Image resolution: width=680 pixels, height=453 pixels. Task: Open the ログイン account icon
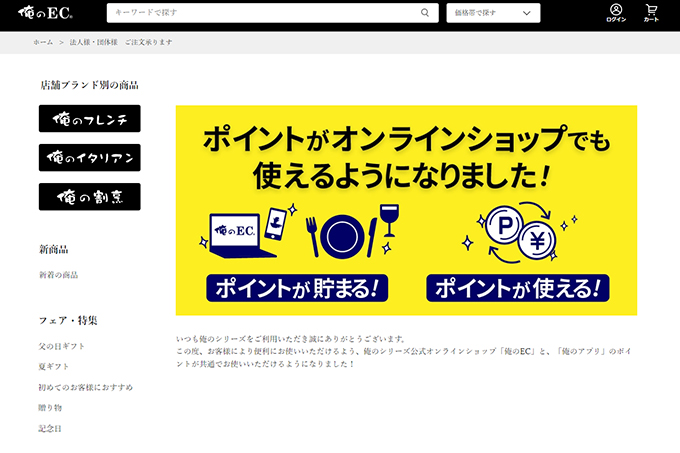coord(616,13)
